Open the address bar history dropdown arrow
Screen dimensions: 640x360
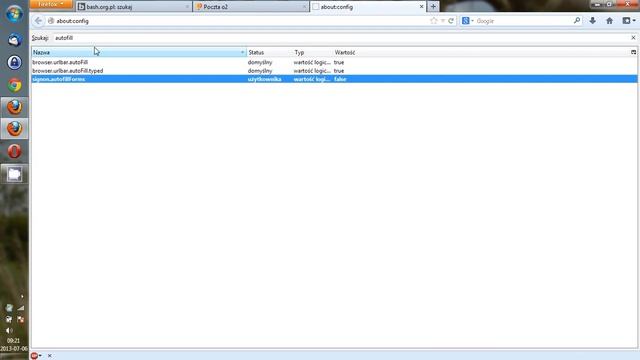pyautogui.click(x=443, y=21)
